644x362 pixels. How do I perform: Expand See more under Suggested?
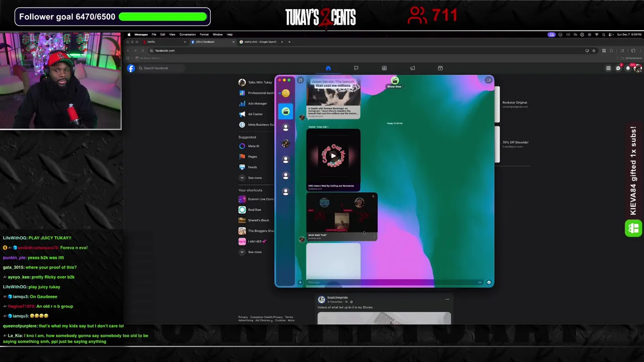pyautogui.click(x=251, y=178)
